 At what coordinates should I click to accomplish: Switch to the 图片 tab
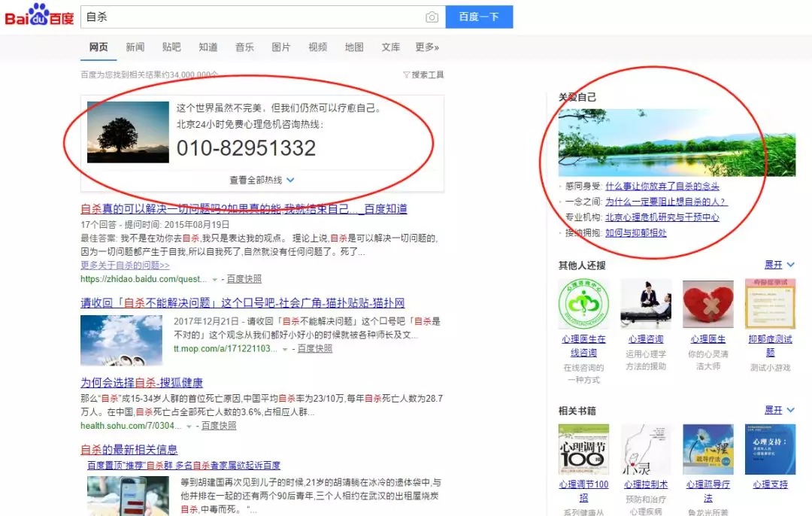point(280,47)
